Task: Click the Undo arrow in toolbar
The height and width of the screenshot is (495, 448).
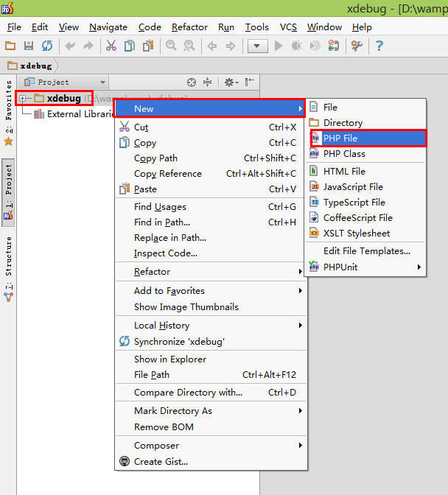Action: coord(70,46)
